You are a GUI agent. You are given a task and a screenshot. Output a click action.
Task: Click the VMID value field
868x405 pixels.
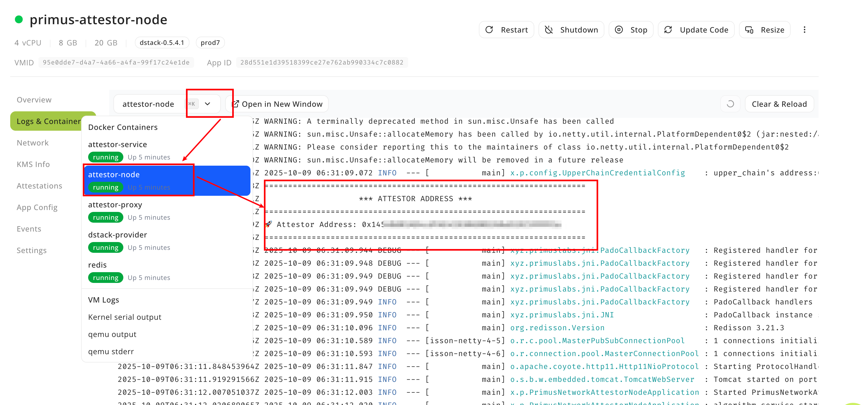[x=116, y=62]
